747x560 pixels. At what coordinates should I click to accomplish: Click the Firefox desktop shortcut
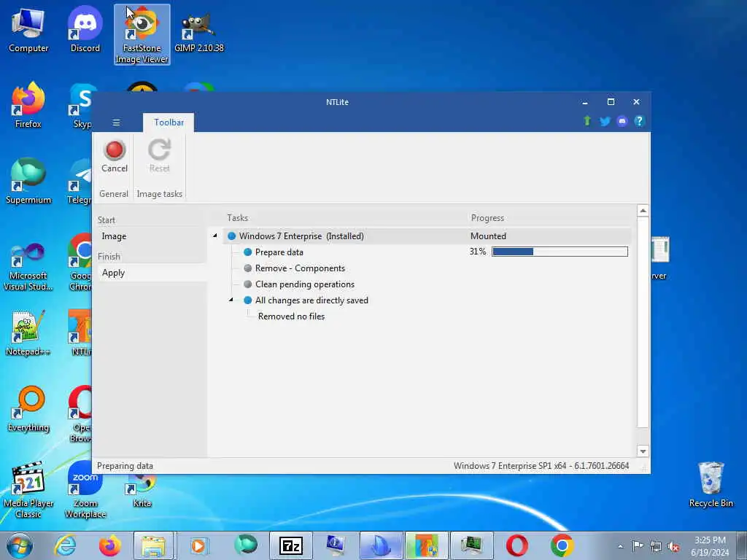click(x=28, y=106)
